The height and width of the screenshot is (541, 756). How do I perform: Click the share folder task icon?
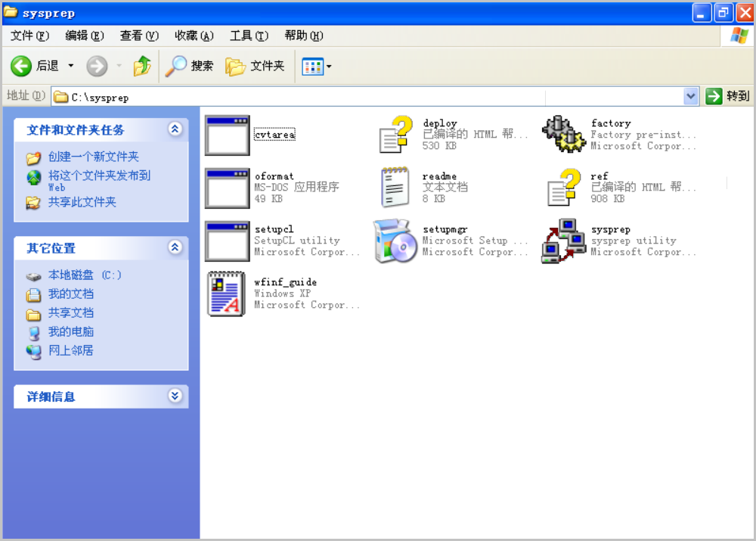point(33,203)
